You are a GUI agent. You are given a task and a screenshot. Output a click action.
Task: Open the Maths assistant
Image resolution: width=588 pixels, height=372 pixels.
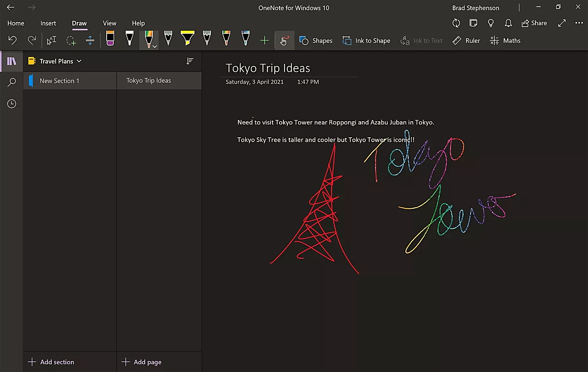coord(505,40)
